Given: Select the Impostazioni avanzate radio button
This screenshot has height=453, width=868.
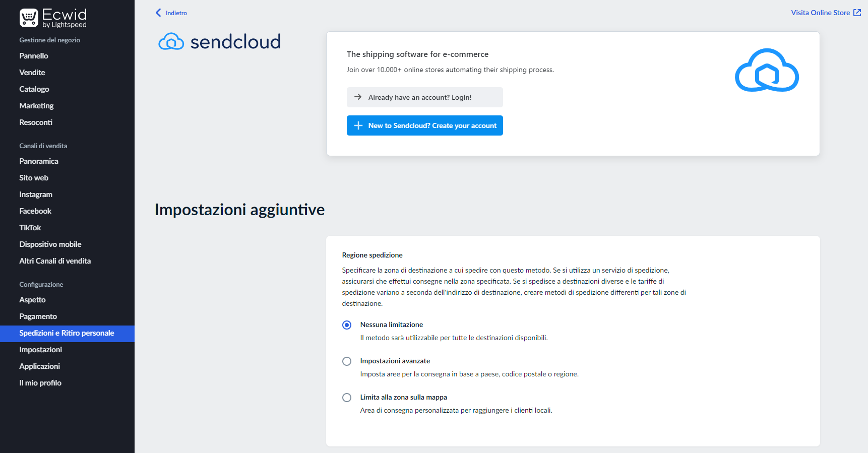Looking at the screenshot, I should (x=347, y=361).
